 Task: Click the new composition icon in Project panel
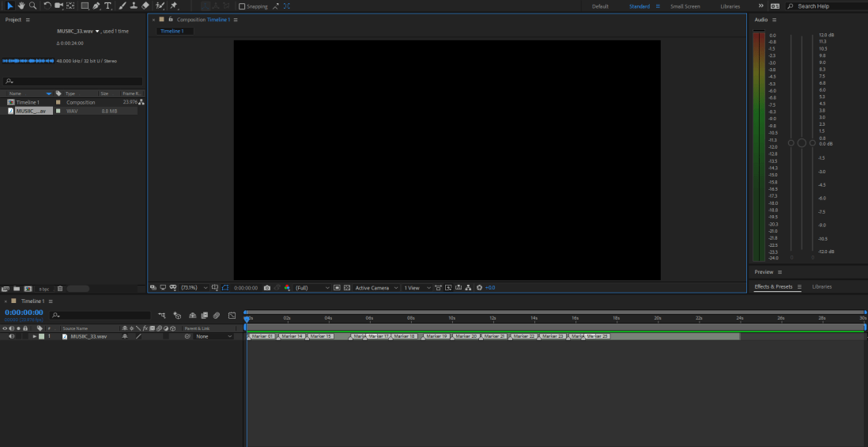(x=28, y=289)
